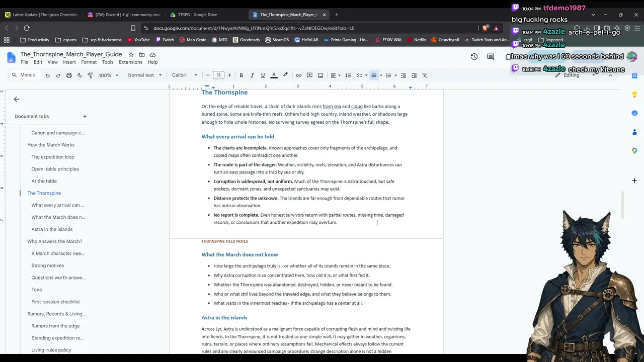
Task: Toggle underline formatting
Action: click(263, 75)
